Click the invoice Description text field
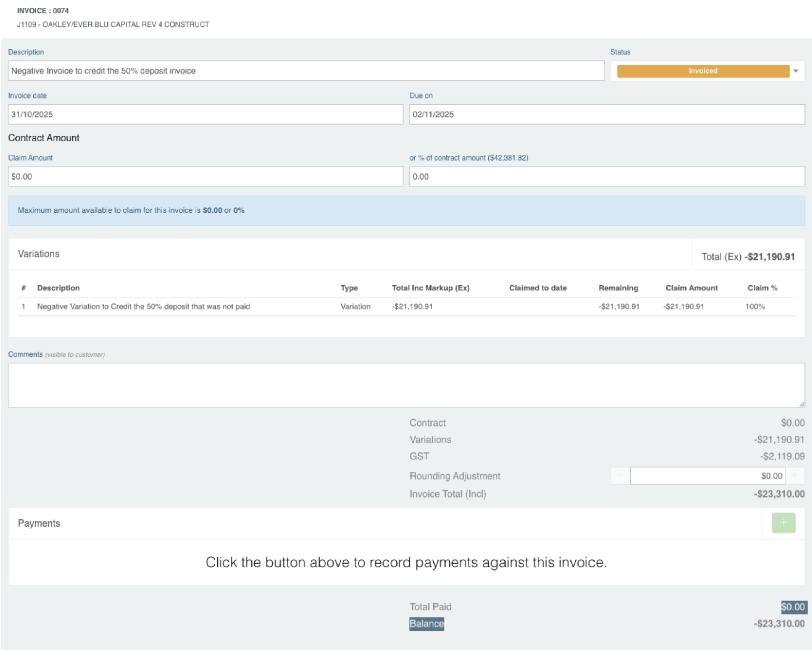 (306, 71)
